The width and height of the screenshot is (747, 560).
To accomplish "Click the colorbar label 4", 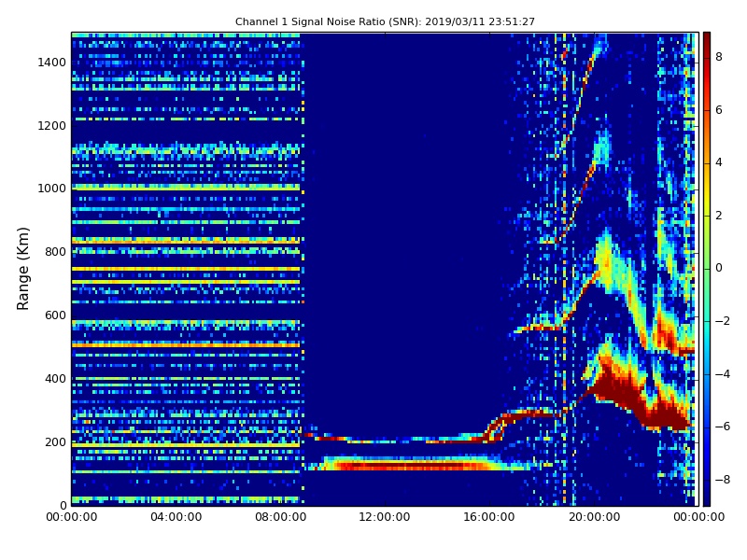I will tap(719, 162).
